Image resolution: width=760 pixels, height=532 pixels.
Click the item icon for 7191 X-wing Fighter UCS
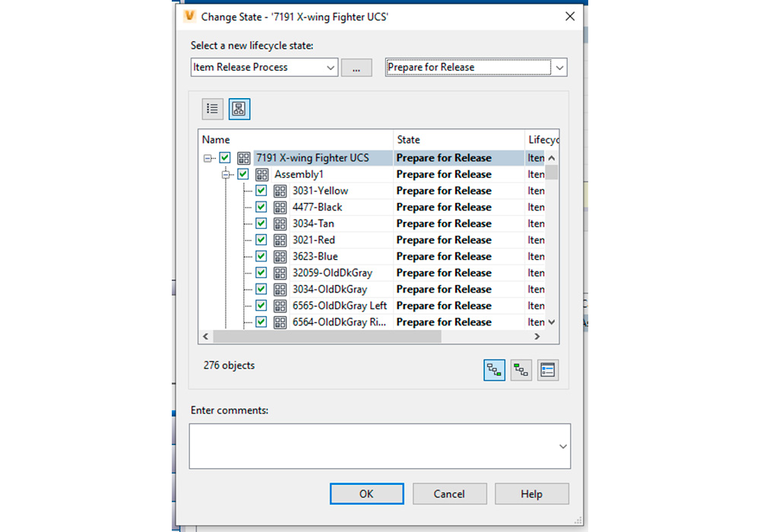(243, 158)
